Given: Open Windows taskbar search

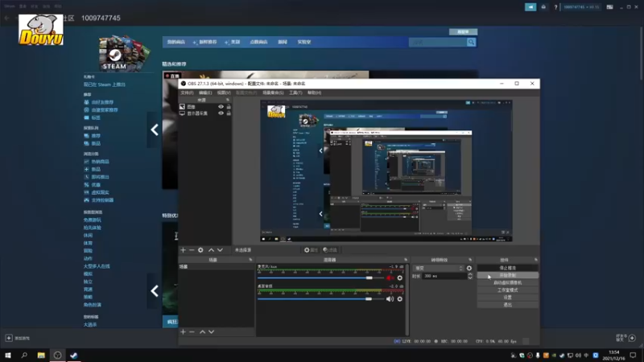Looking at the screenshot, I should (24, 356).
